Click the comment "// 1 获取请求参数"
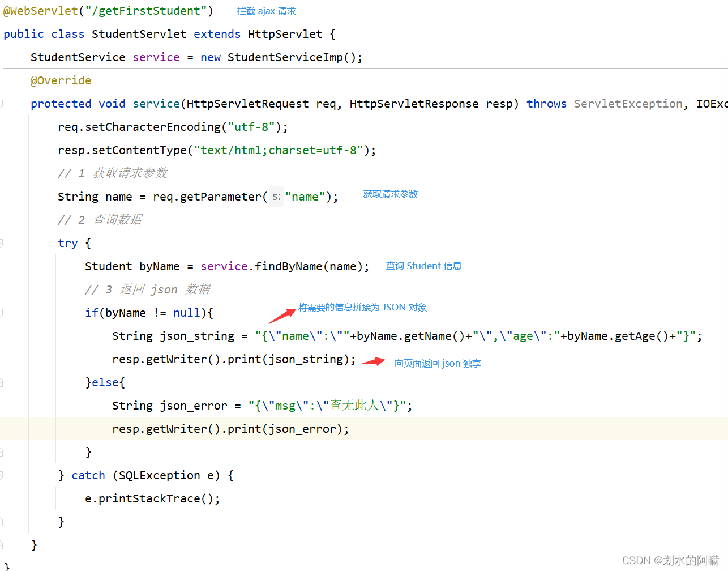Screen dimensions: 728x571 coord(113,173)
